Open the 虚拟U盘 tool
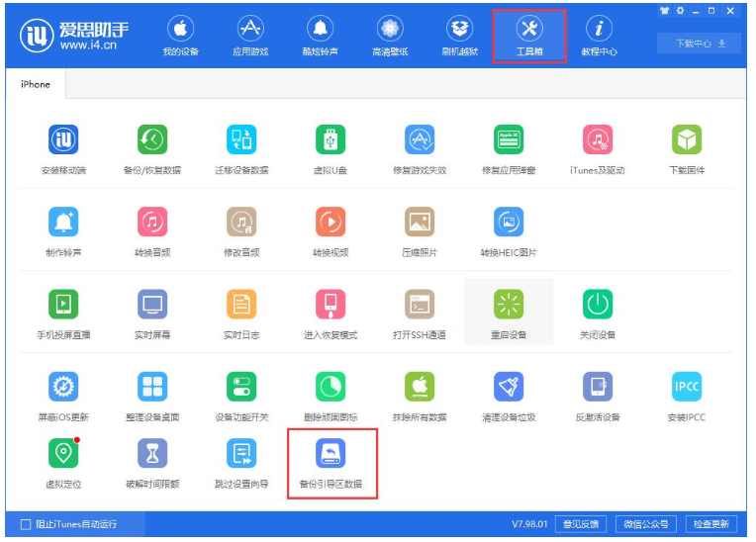 (331, 139)
